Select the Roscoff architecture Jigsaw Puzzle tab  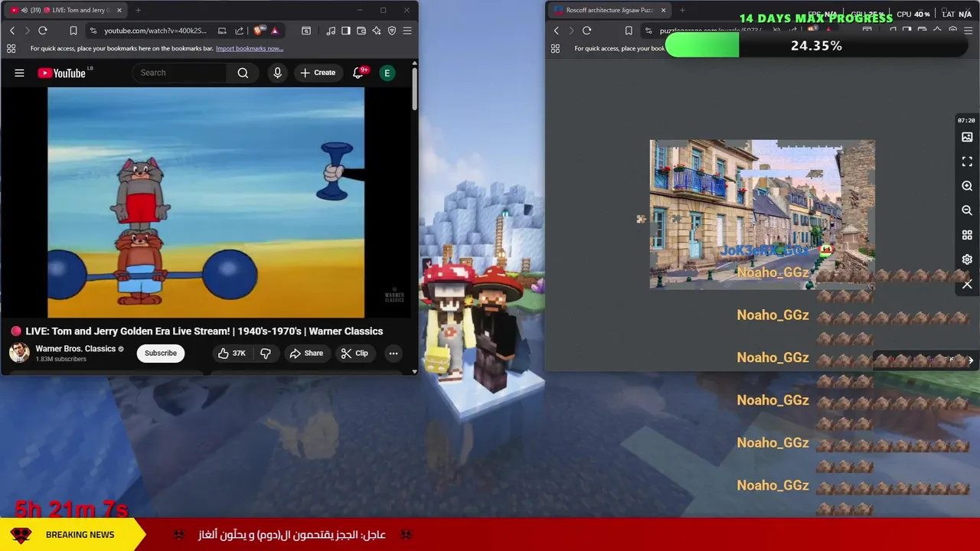point(609,10)
